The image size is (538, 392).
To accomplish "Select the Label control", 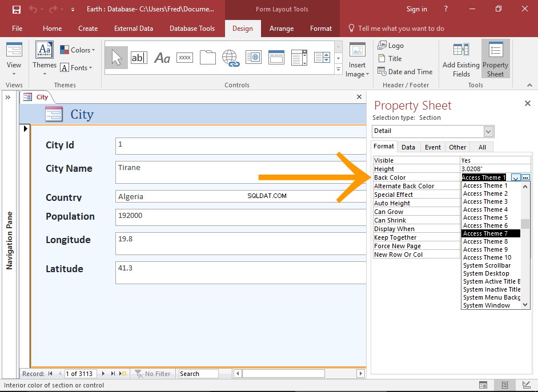I will point(162,58).
